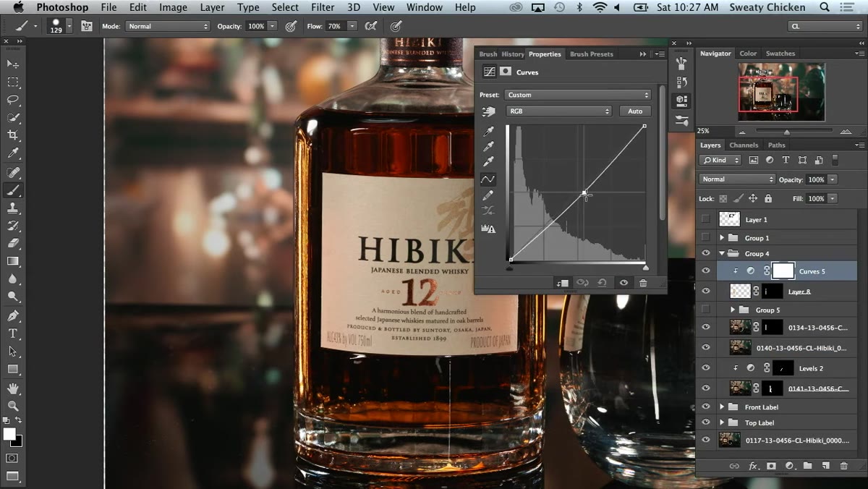Click the foreground color swatch
This screenshot has height=489, width=868.
click(9, 434)
